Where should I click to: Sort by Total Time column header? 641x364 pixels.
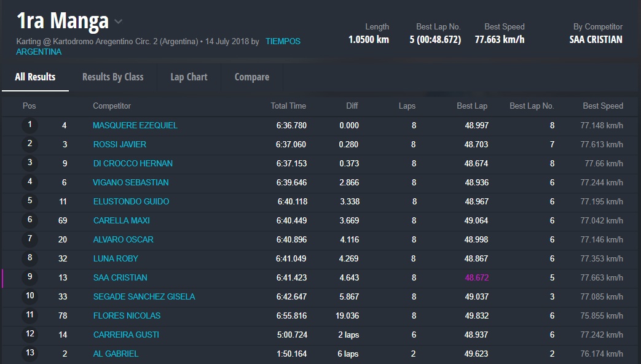pyautogui.click(x=288, y=106)
